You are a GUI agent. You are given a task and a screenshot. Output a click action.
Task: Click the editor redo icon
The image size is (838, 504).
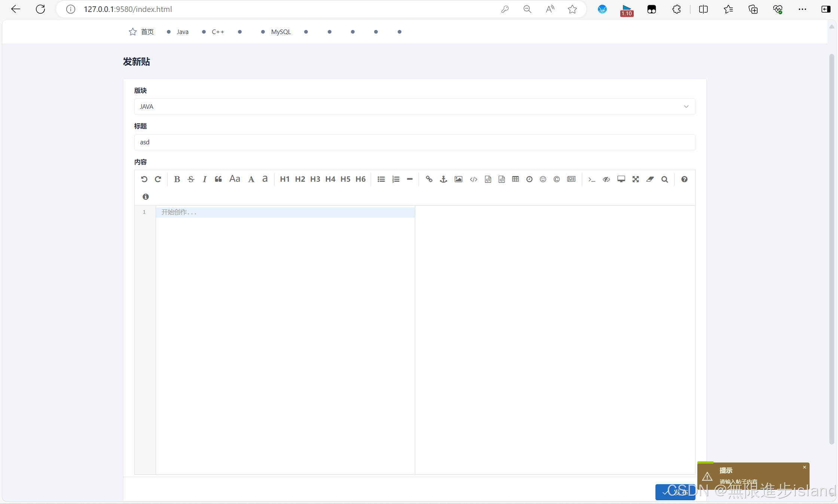click(x=158, y=179)
